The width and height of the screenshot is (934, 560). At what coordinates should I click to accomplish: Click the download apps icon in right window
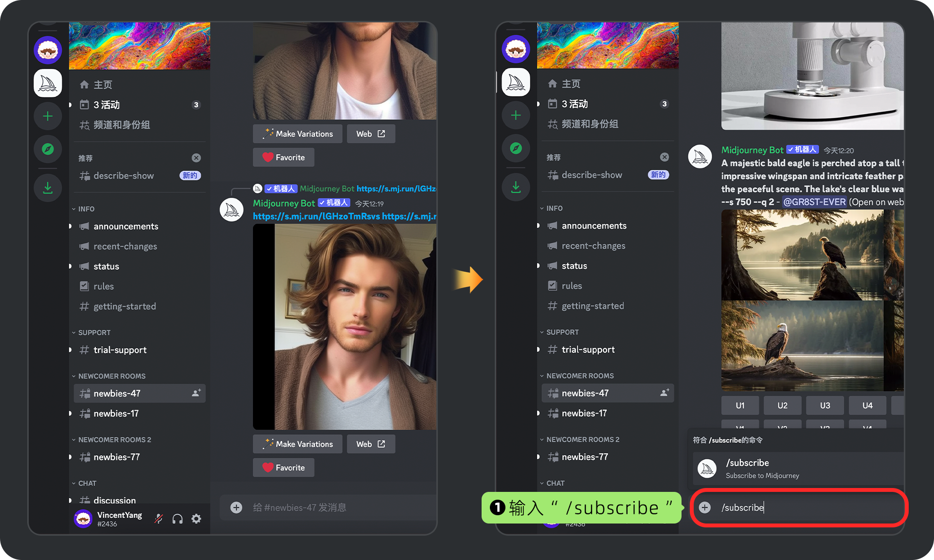(516, 187)
